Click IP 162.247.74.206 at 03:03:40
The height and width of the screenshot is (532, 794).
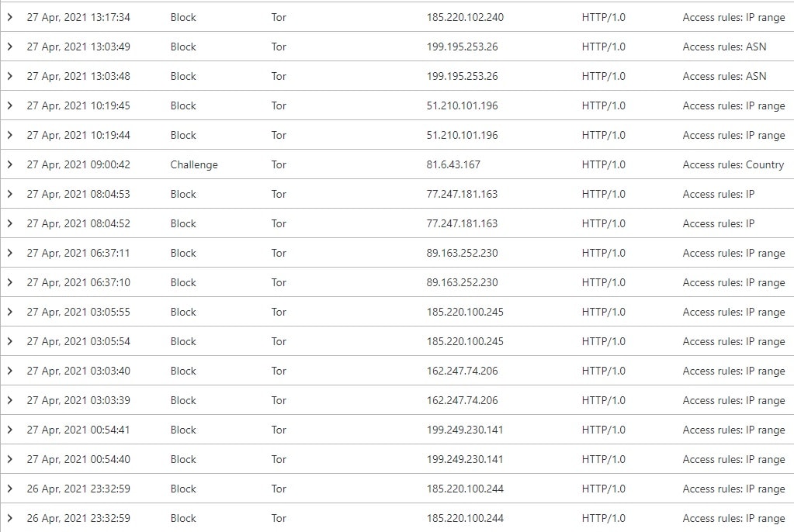[x=462, y=371]
